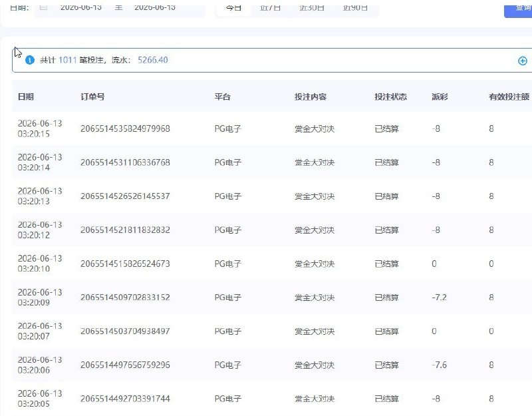The image size is (532, 416).
Task: Click the date cell 03:20:10
Action: click(40, 264)
